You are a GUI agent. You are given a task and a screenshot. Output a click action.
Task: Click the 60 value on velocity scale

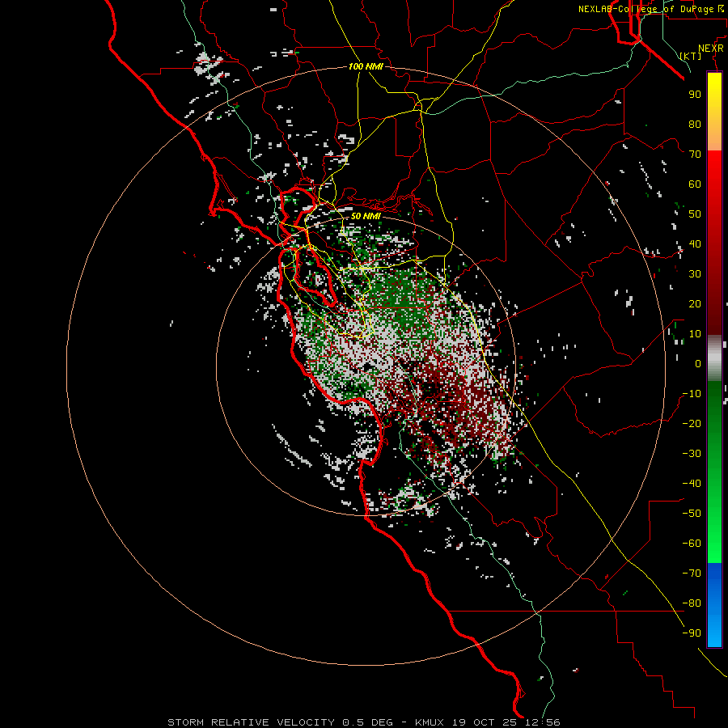coord(695,184)
